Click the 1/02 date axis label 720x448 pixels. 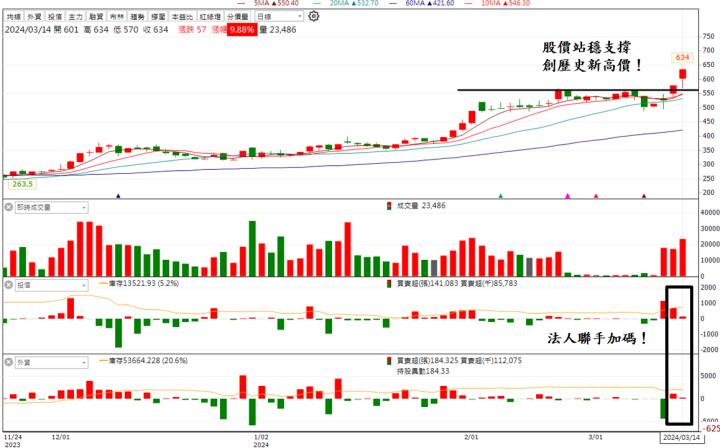click(x=261, y=437)
